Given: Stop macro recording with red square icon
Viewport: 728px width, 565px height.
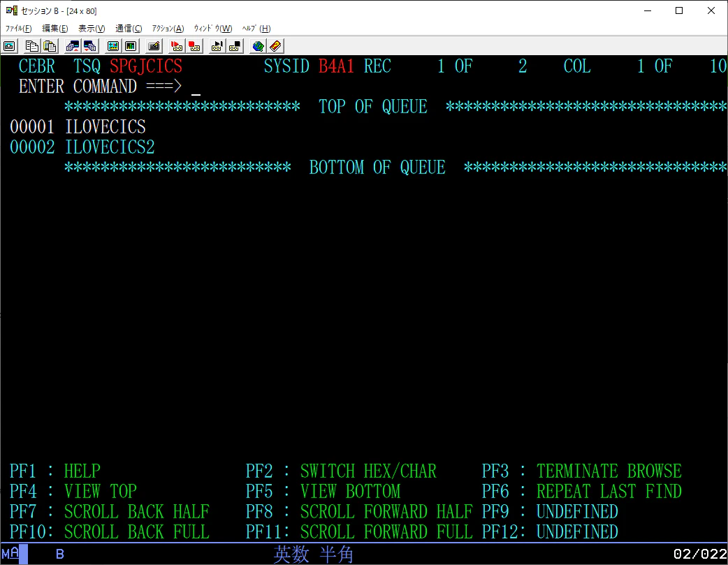Looking at the screenshot, I should click(x=194, y=46).
